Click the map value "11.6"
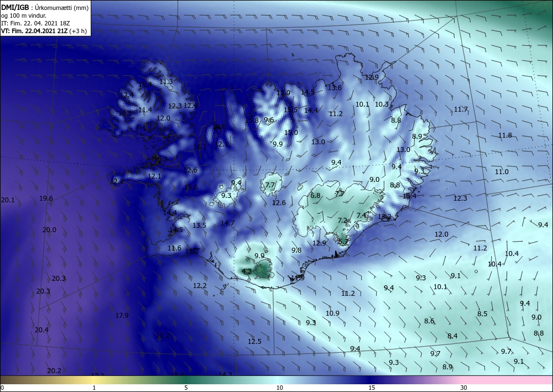The image size is (553, 392). click(x=175, y=248)
